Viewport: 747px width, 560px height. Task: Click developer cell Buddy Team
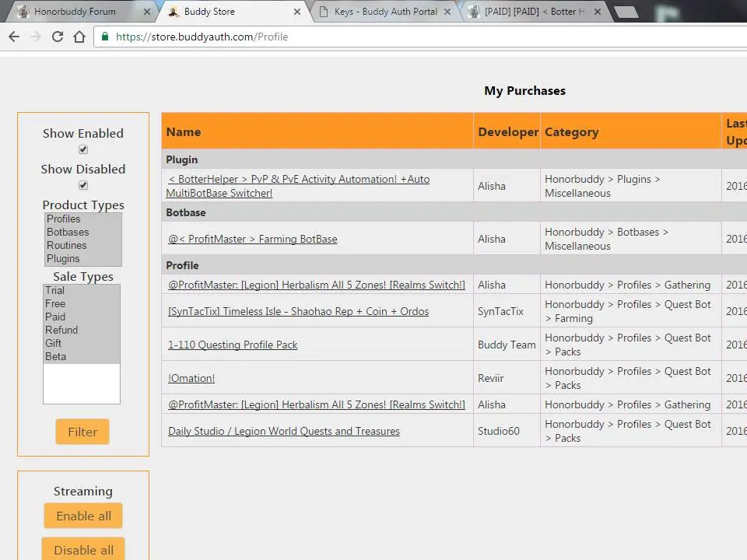click(507, 345)
